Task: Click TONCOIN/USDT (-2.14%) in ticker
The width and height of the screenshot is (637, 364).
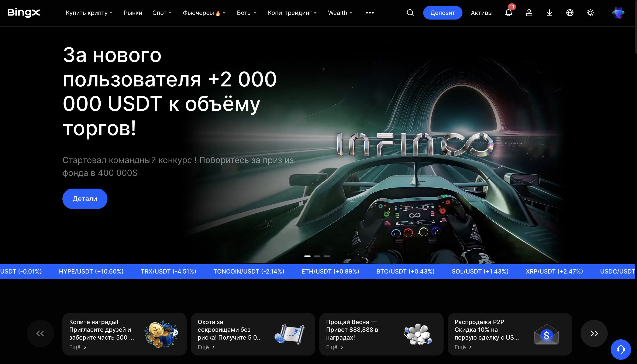Action: (249, 271)
